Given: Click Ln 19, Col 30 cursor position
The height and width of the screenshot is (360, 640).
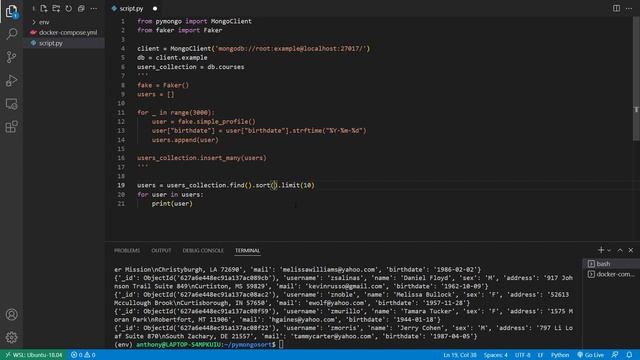Looking at the screenshot, I should coord(460,355).
